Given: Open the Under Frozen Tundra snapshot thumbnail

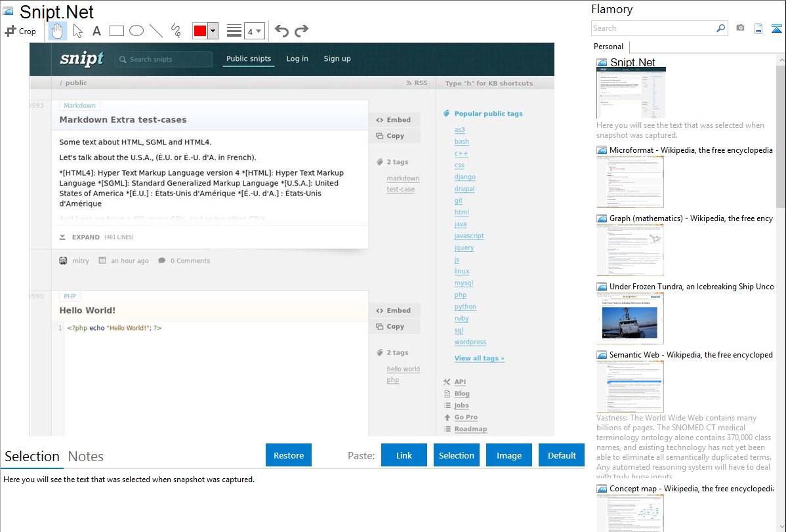Looking at the screenshot, I should [630, 318].
